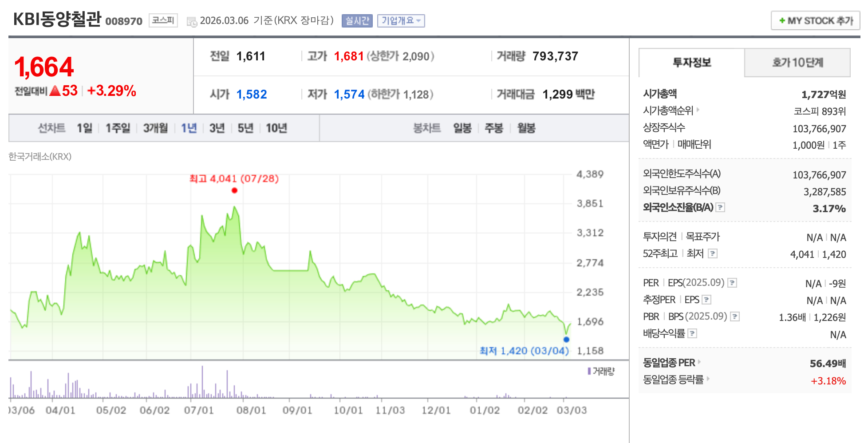Click the 외국인소진율 value 3.17%

point(829,209)
